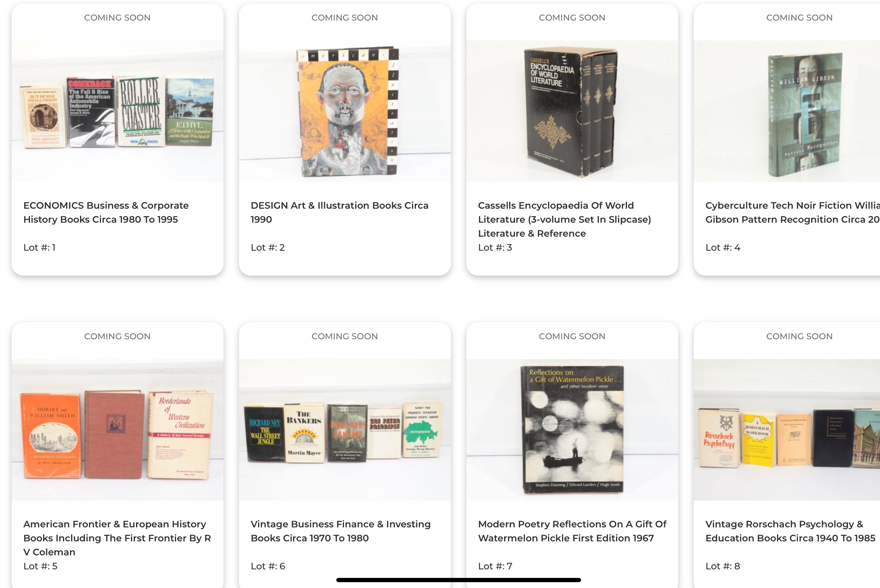View William Gibson Pattern Recognition photo
This screenshot has height=588, width=880.
point(787,111)
